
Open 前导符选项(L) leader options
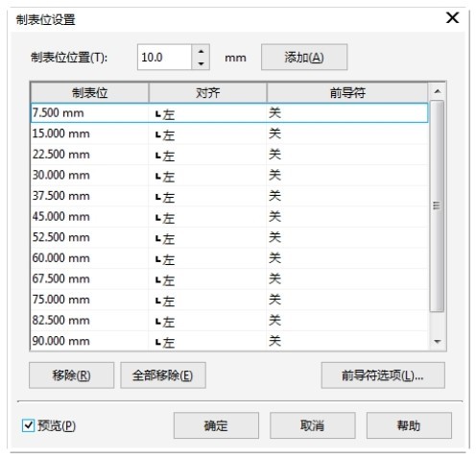383,375
